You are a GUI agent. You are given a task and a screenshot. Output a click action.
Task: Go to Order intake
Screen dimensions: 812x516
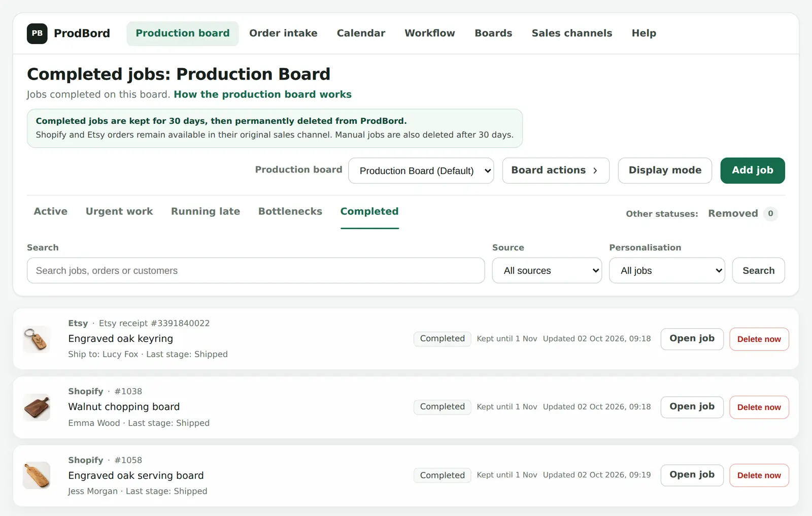tap(283, 33)
